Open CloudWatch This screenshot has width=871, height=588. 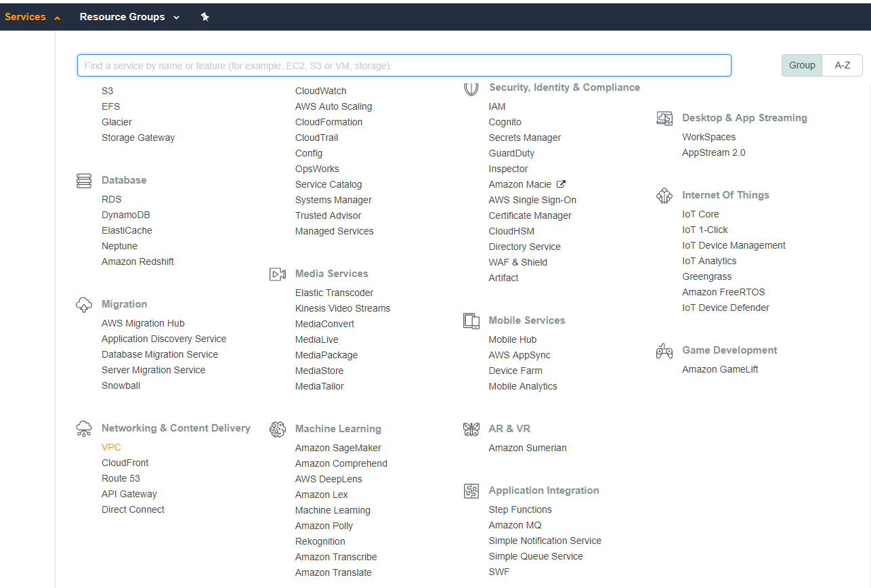pos(321,91)
